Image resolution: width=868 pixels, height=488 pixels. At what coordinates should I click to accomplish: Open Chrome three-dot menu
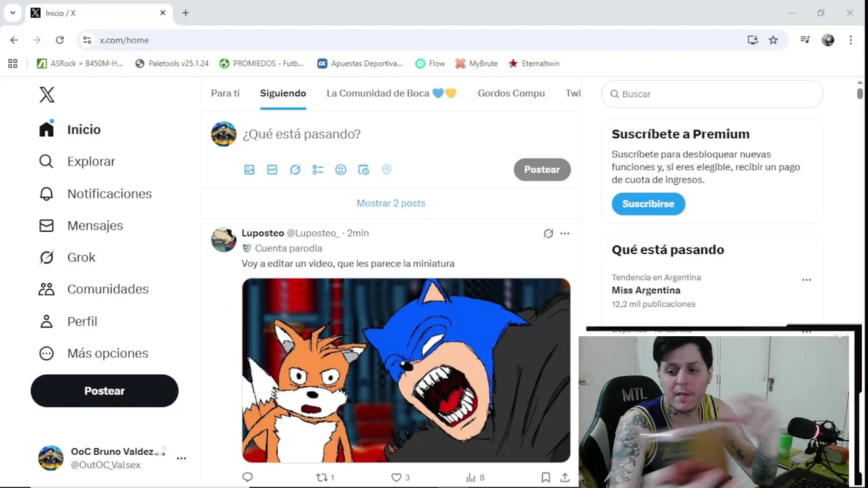point(850,40)
